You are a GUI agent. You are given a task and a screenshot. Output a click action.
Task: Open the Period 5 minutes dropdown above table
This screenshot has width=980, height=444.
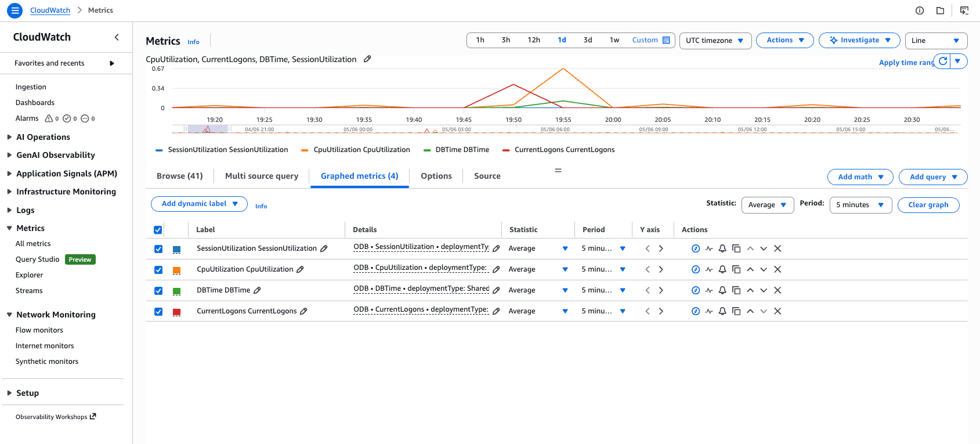(x=861, y=205)
